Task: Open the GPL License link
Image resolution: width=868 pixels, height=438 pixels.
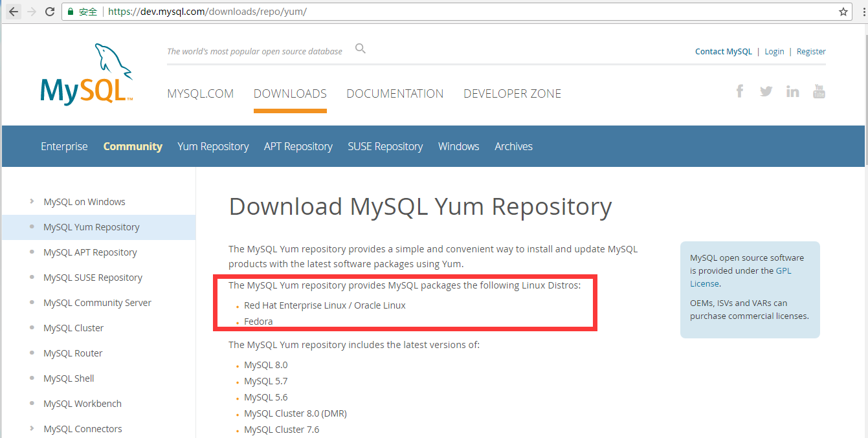Action: tap(740, 277)
